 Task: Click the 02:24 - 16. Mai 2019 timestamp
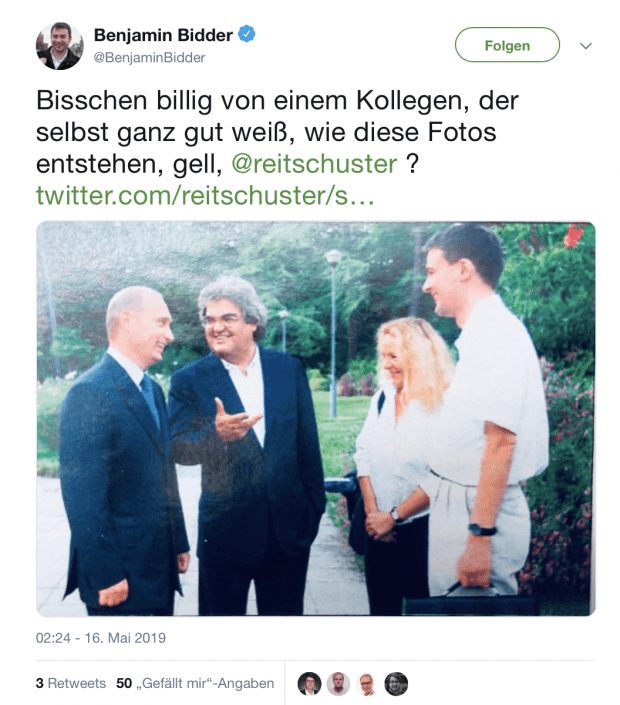pos(101,638)
